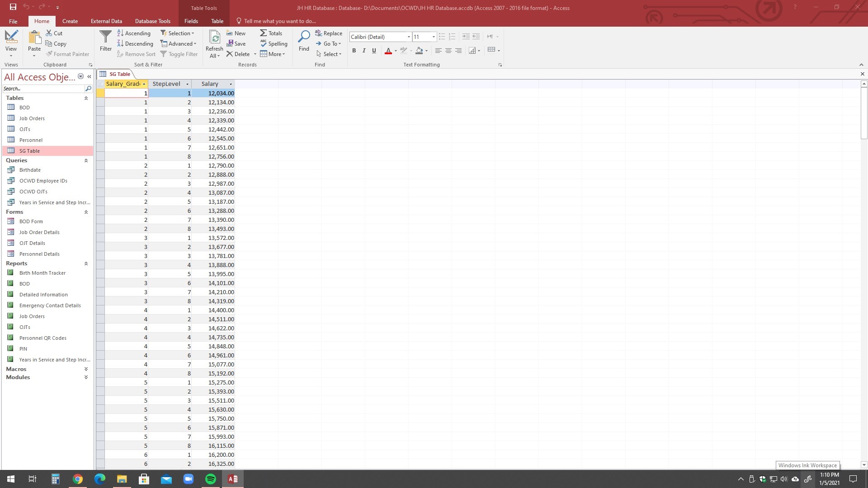Toggle italic text formatting

click(x=364, y=51)
